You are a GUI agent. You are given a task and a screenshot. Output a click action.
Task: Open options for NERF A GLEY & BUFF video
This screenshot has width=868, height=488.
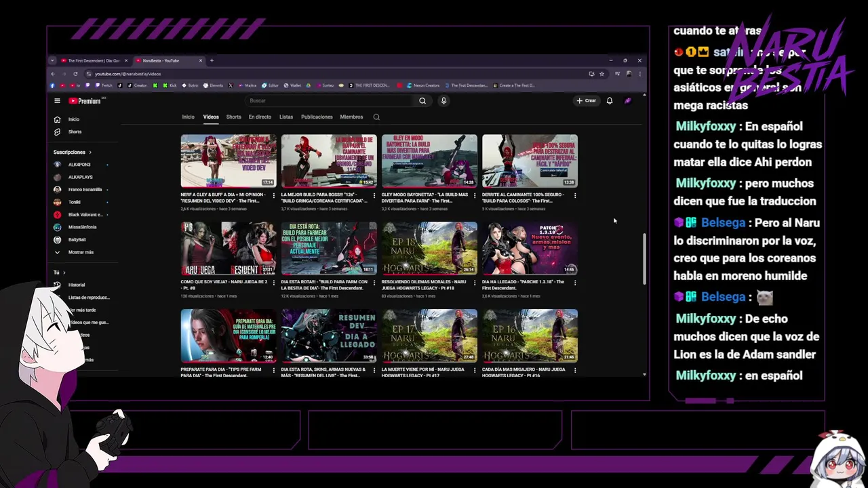click(x=274, y=195)
